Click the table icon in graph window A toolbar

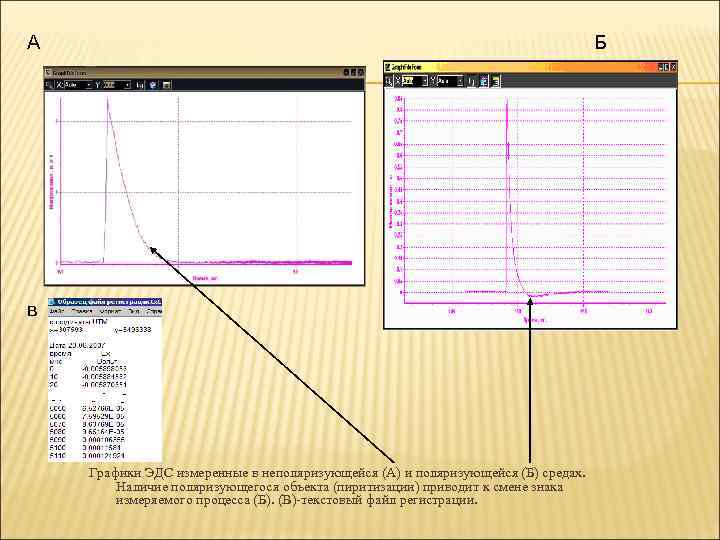point(167,85)
